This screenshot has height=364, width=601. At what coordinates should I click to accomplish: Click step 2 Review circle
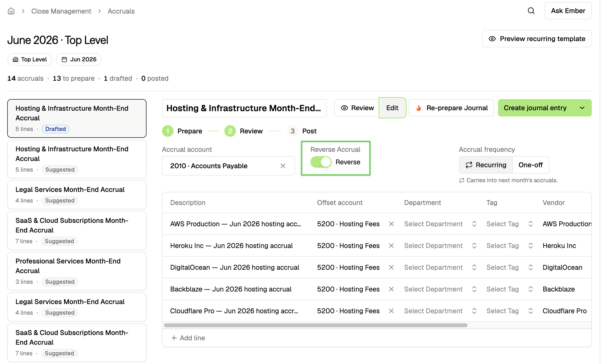(230, 131)
